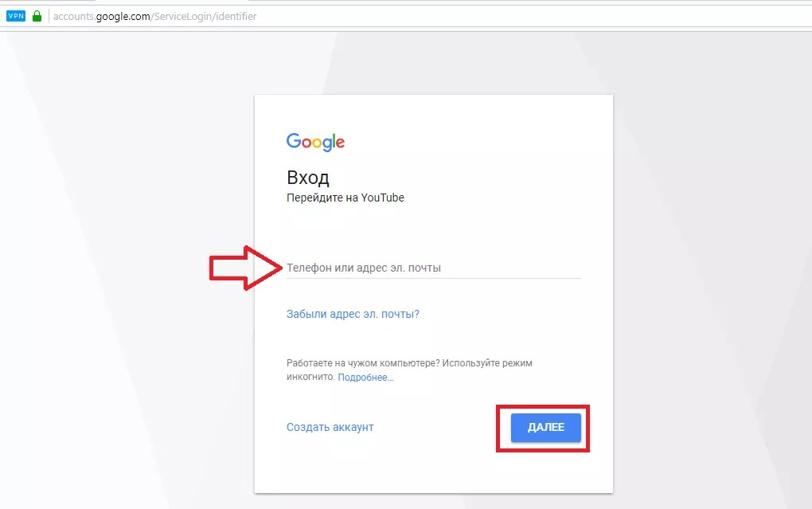Viewport: 812px width, 509px height.
Task: Click the green padlock security icon
Action: point(37,16)
